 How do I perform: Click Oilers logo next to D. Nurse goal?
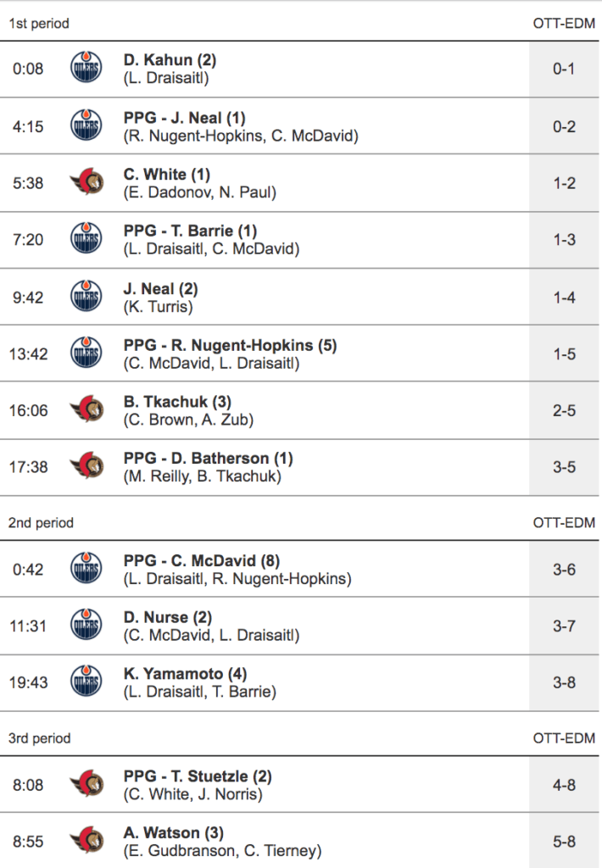pos(86,626)
